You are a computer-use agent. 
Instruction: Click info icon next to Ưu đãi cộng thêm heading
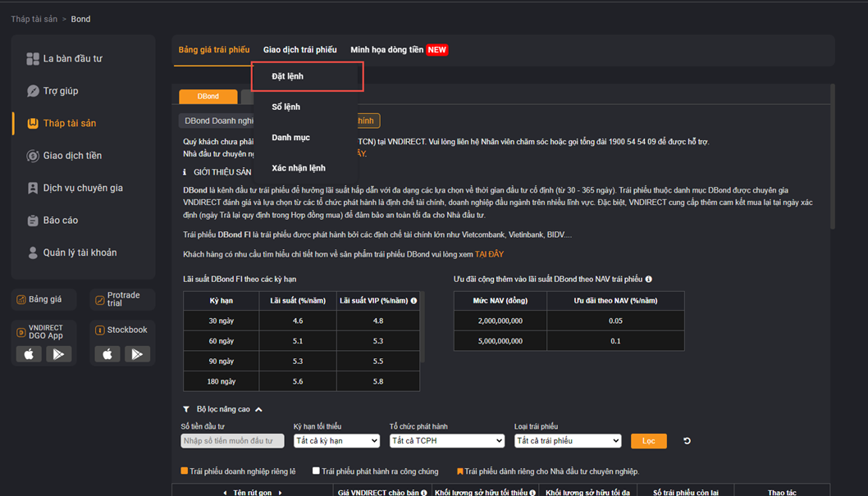tap(648, 280)
